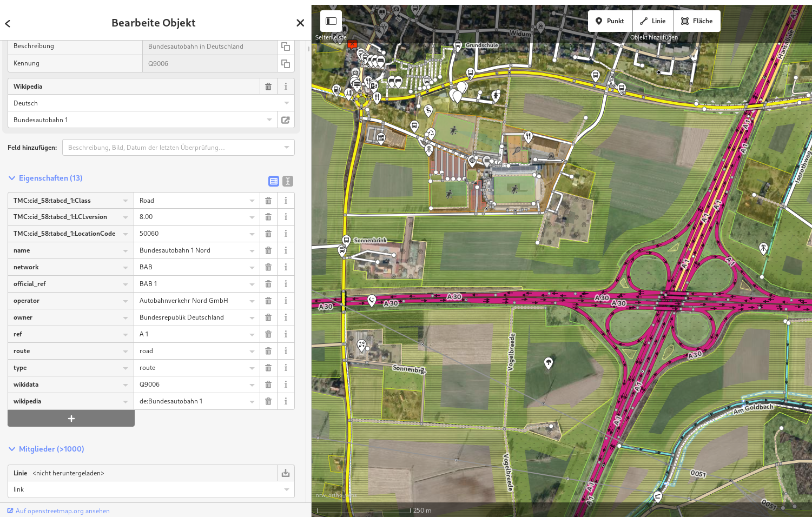812x517 pixels.
Task: Open the operator value dropdown
Action: click(252, 301)
